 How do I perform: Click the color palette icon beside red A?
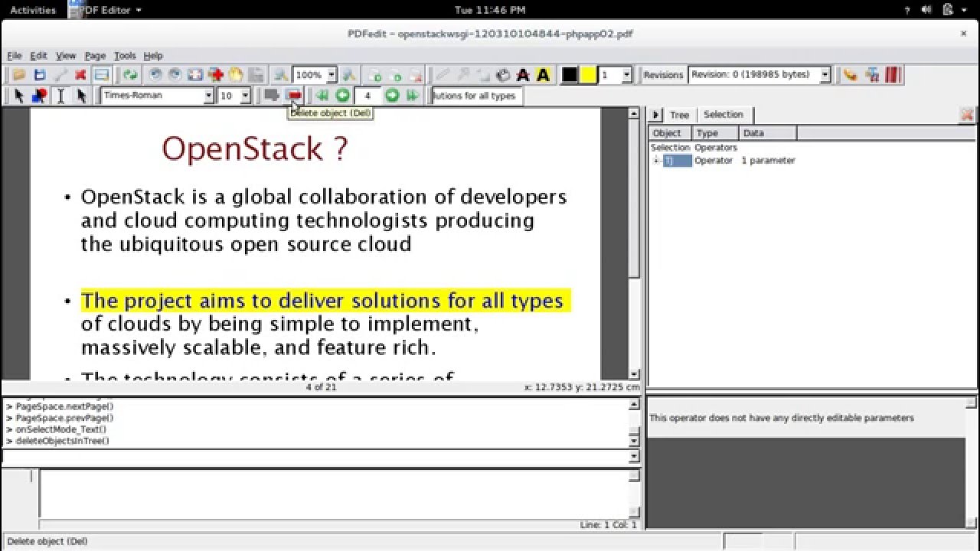pos(503,75)
